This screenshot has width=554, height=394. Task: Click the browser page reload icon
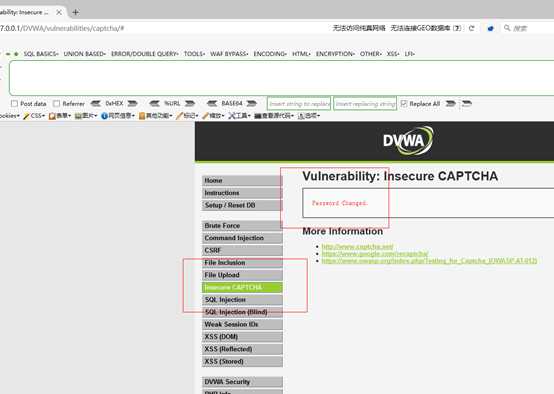tap(471, 28)
